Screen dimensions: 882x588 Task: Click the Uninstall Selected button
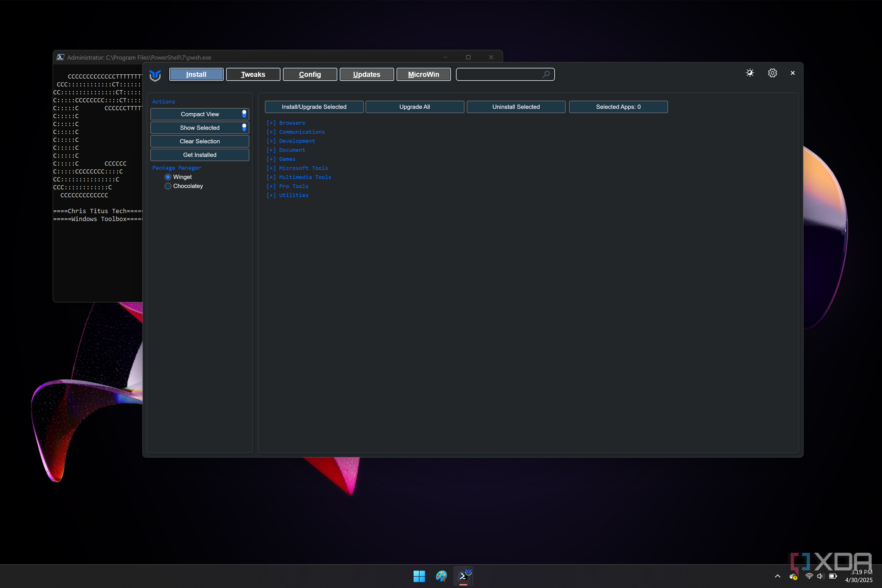(516, 107)
